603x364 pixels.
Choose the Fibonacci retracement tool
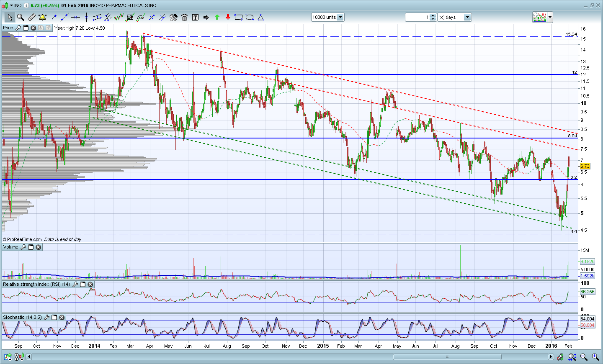coord(130,17)
